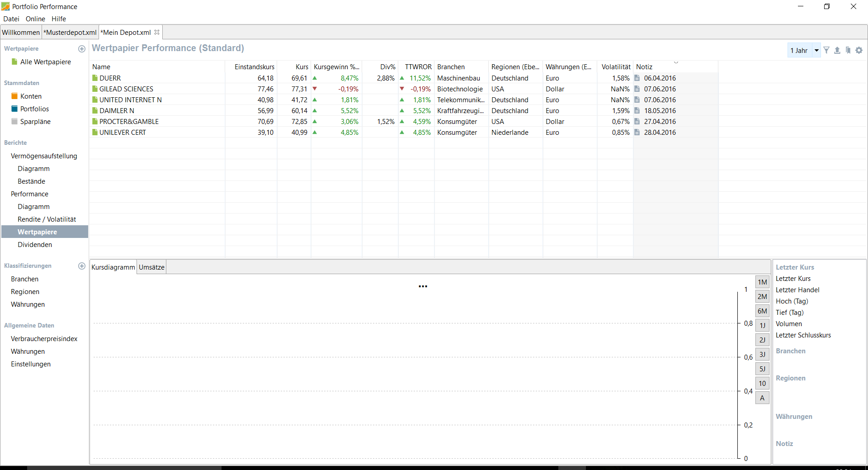Click the security icon next to DUERR

click(95, 78)
